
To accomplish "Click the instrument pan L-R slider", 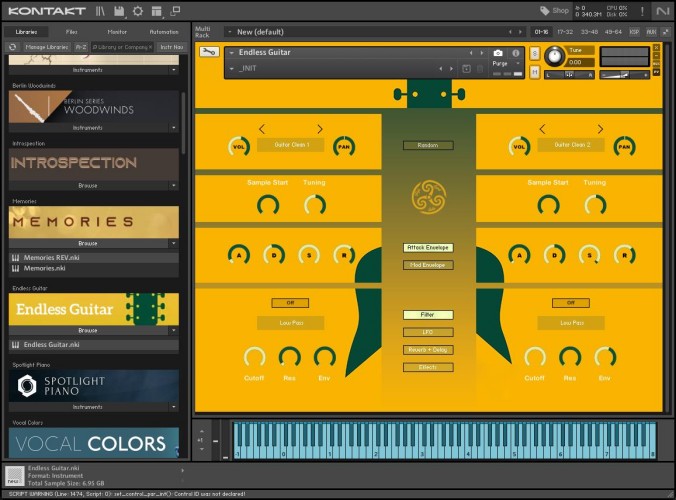I will tap(570, 75).
